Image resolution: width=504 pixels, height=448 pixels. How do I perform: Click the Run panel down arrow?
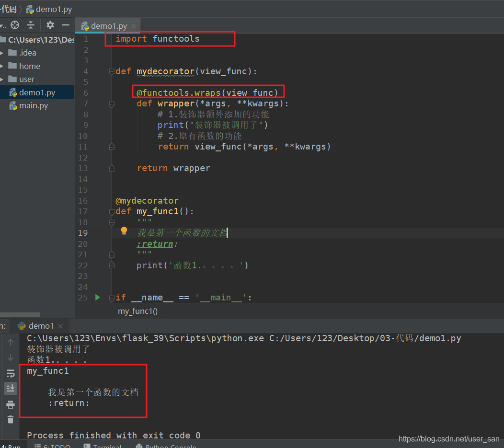pyautogui.click(x=10, y=357)
